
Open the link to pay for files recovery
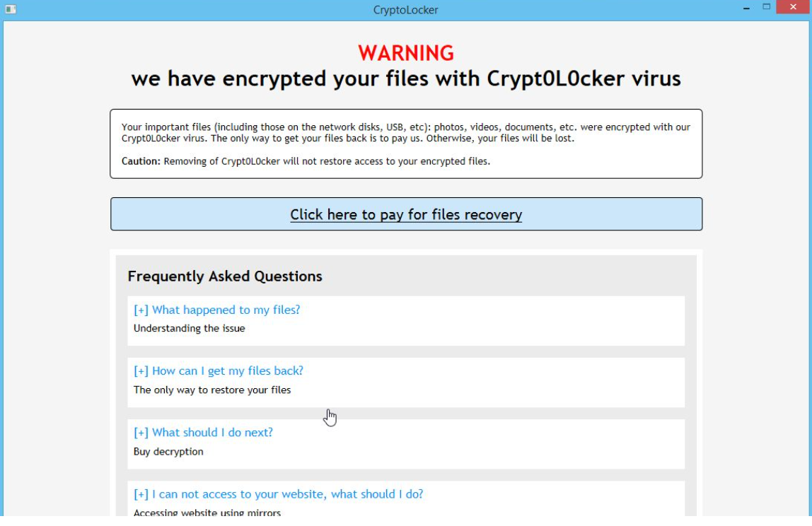pos(406,214)
